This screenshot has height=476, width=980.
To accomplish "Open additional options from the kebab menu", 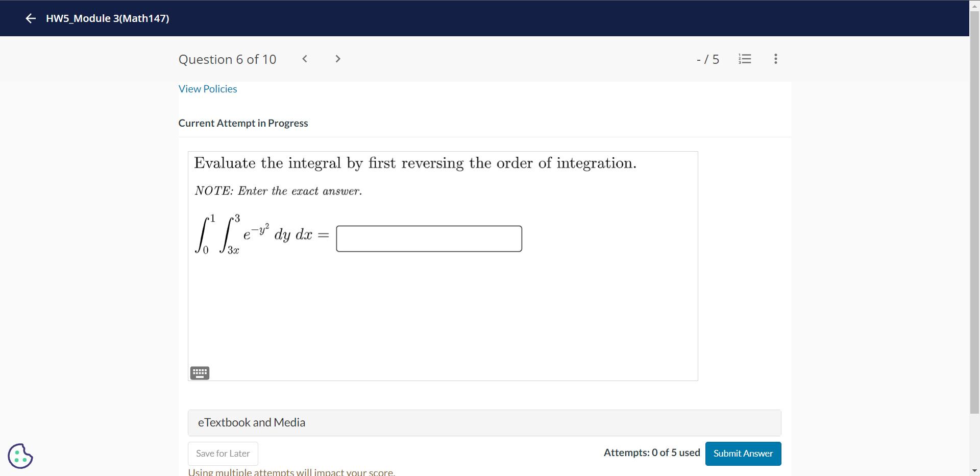I will click(775, 59).
